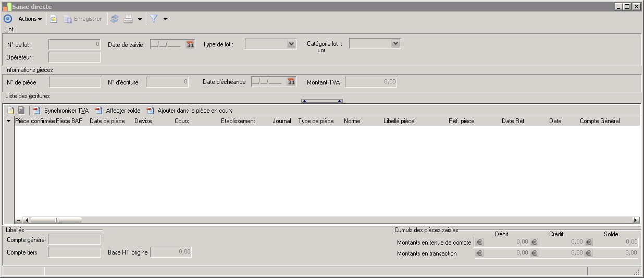Expand the filter options dropdown arrow
This screenshot has height=278, width=644.
pyautogui.click(x=165, y=19)
